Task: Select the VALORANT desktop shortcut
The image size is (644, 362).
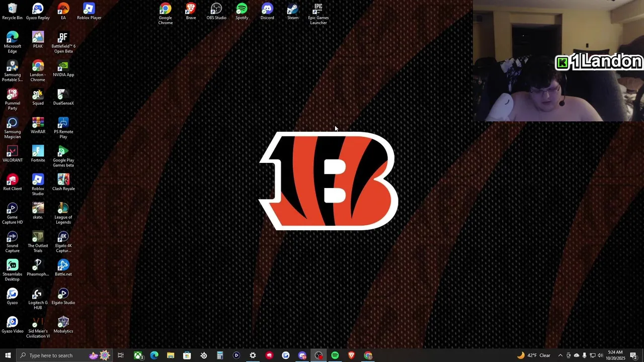Action: click(13, 154)
